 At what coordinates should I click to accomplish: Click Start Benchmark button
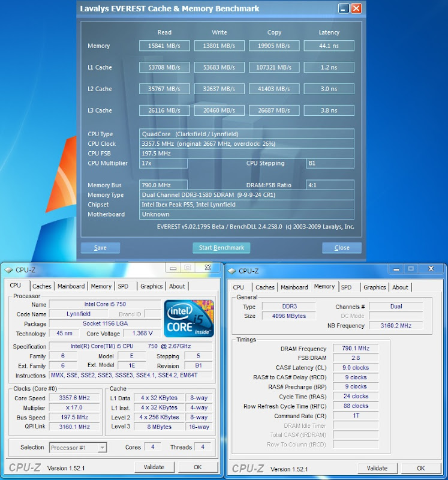pos(221,248)
